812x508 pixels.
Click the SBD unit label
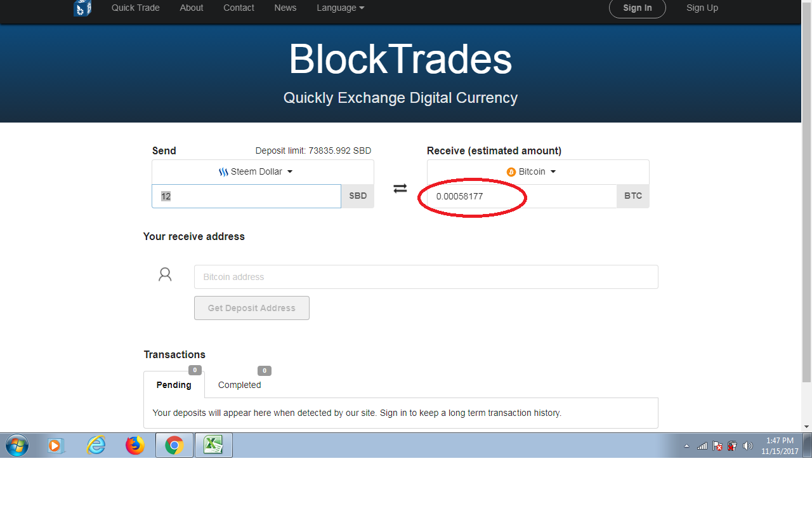tap(358, 196)
